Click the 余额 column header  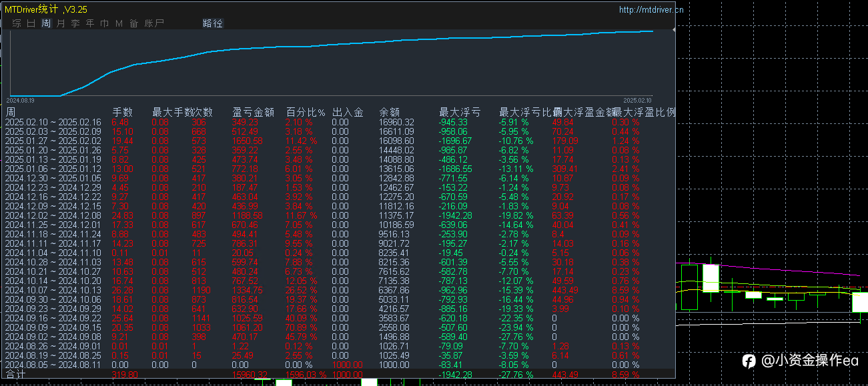coord(389,112)
